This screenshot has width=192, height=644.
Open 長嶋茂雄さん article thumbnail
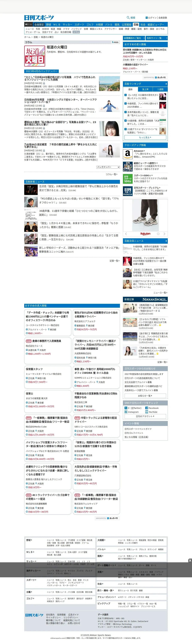(130, 308)
